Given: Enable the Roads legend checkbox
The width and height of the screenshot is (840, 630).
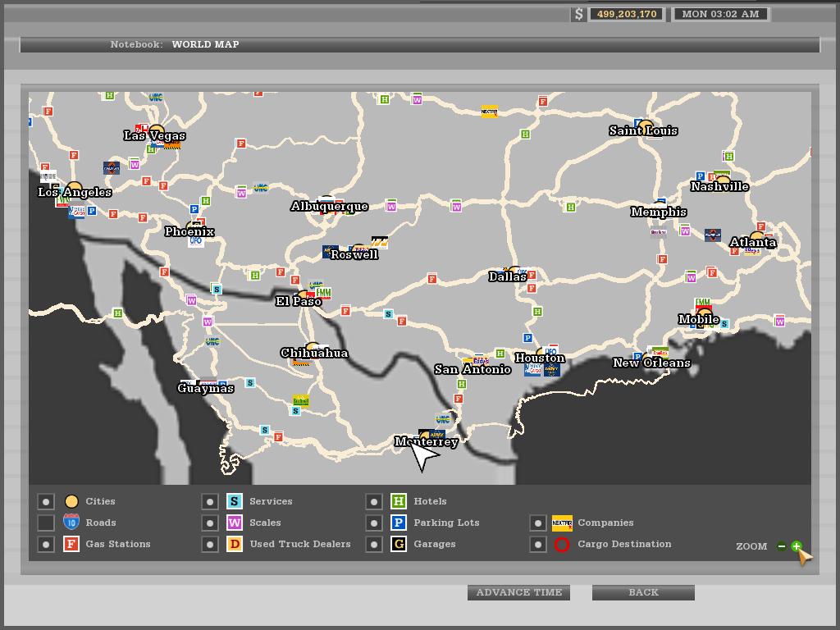Looking at the screenshot, I should [x=46, y=523].
